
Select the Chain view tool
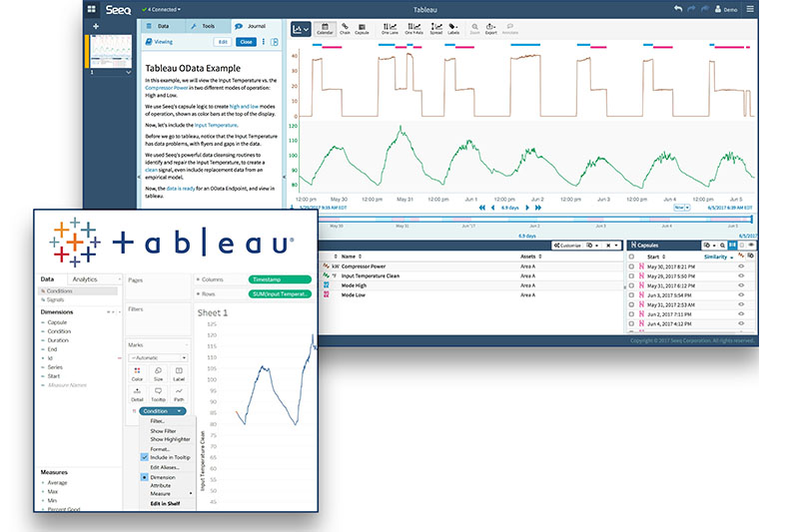tap(345, 29)
